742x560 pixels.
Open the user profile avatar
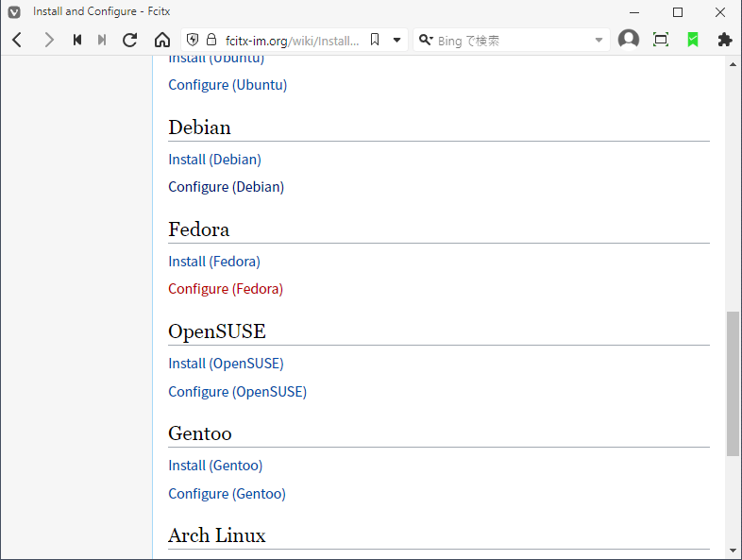click(x=629, y=40)
